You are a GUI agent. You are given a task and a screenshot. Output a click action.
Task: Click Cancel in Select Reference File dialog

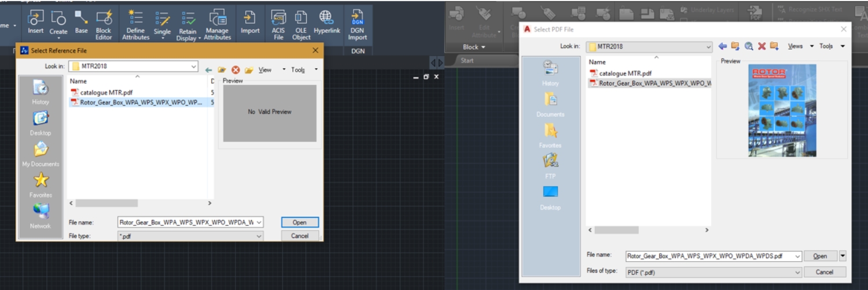click(x=300, y=236)
